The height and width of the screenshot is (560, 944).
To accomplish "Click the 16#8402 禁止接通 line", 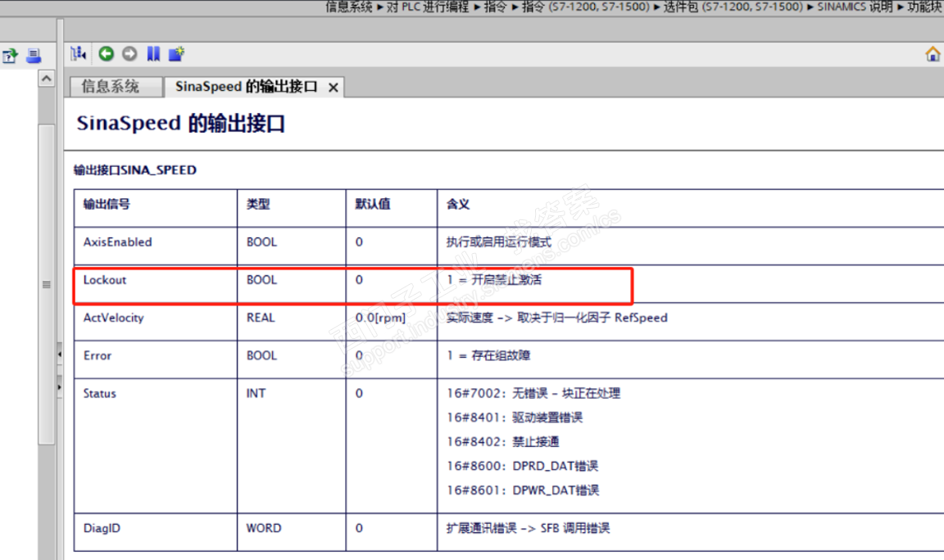I will (x=502, y=442).
